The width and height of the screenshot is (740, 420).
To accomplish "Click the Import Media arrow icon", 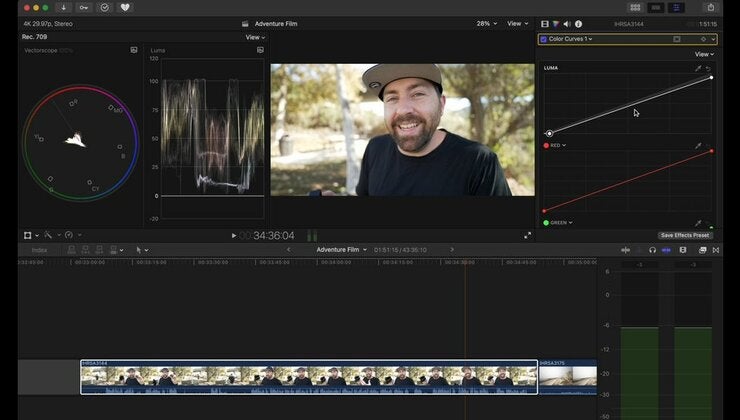I will [63, 8].
